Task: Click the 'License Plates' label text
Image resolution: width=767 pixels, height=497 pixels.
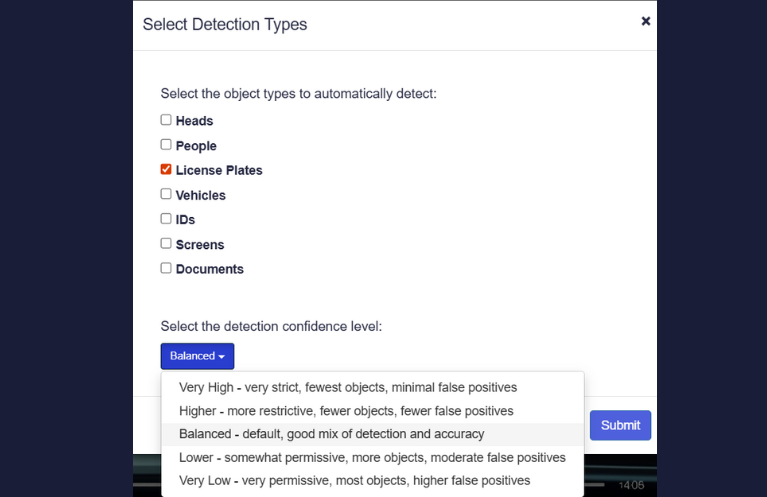Action: [219, 170]
